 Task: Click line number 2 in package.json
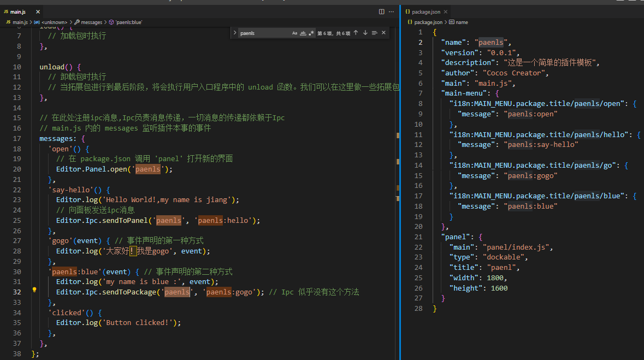420,42
